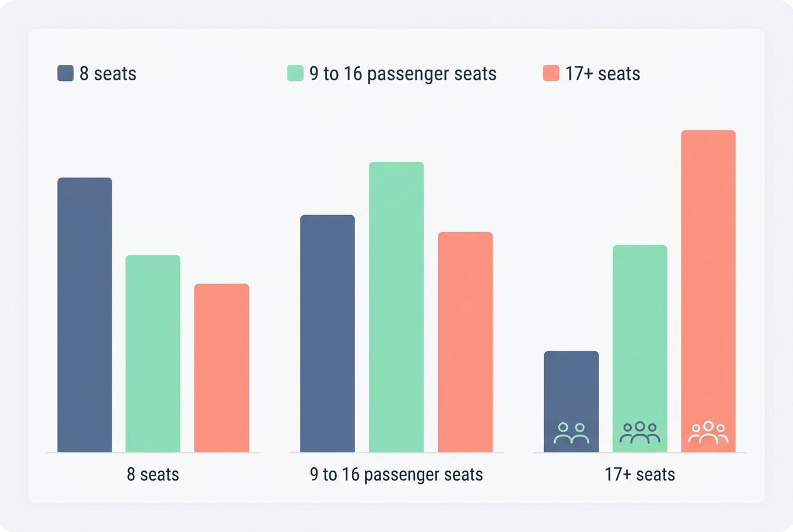Image resolution: width=793 pixels, height=532 pixels.
Task: Click the three-person icon on the coral bar
Action: point(708,432)
